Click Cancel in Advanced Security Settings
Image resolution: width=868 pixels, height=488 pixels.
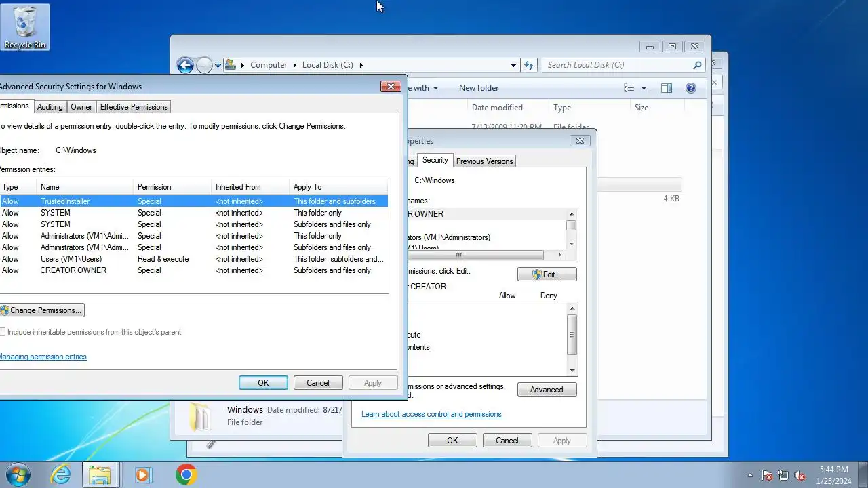tap(317, 383)
